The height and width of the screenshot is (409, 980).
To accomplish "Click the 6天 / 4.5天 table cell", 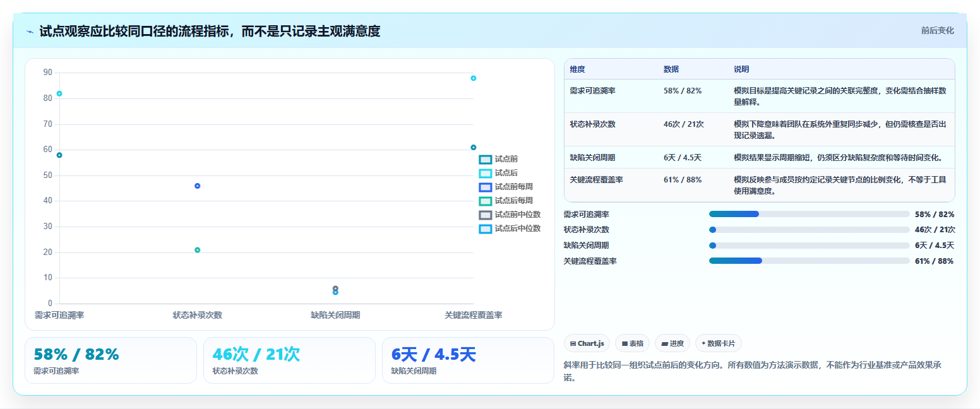I will (683, 158).
